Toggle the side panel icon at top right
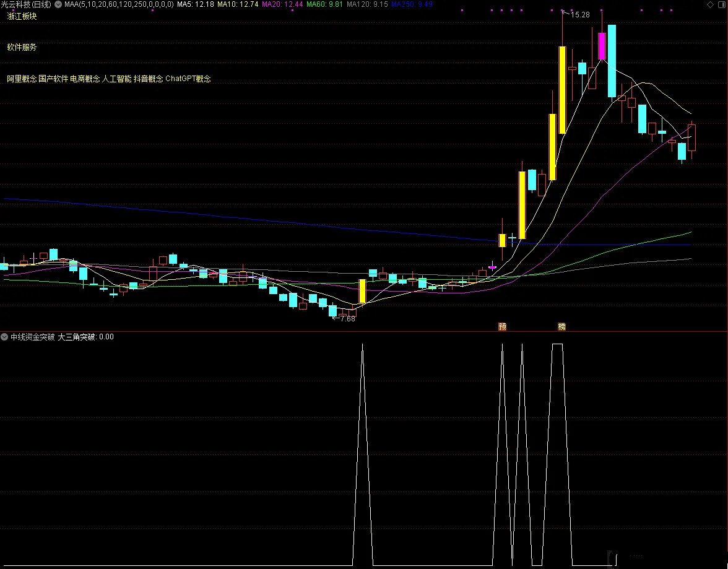Screen dimensions: 728x569 [x=722, y=5]
